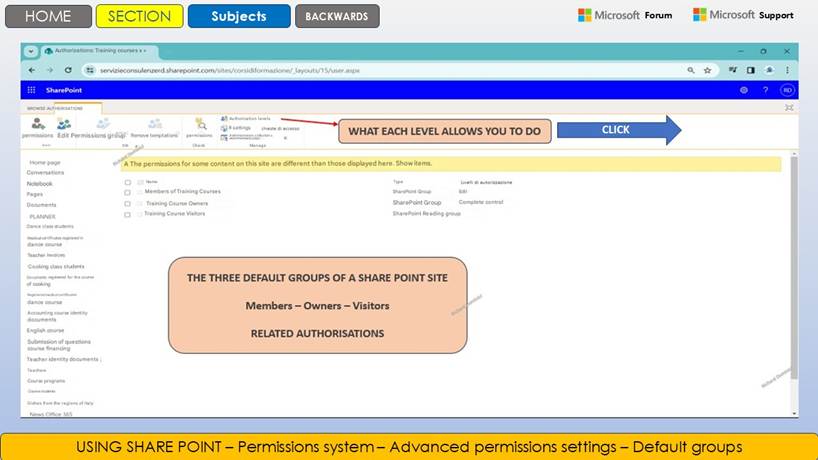Open Training Course Visitors group
The height and width of the screenshot is (460, 818).
pyautogui.click(x=175, y=213)
